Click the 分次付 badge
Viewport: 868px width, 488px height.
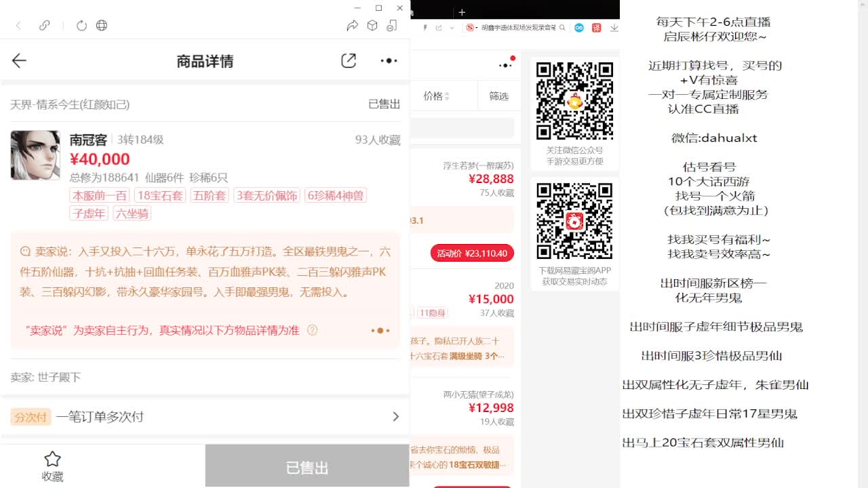(31, 417)
